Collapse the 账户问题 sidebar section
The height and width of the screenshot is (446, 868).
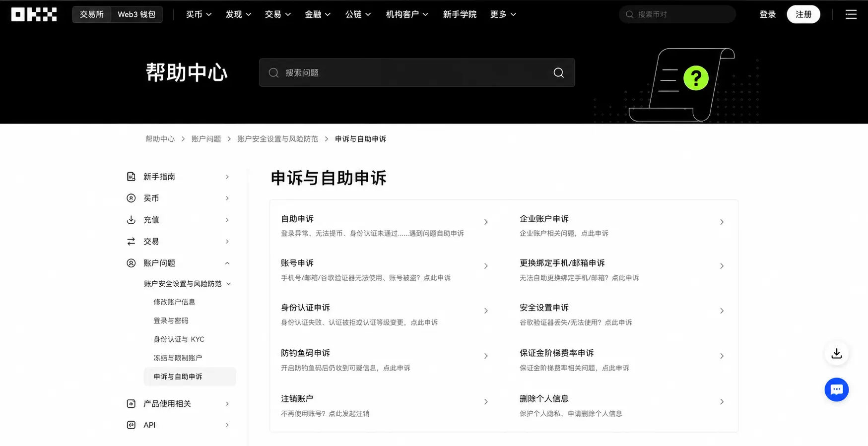pos(227,263)
